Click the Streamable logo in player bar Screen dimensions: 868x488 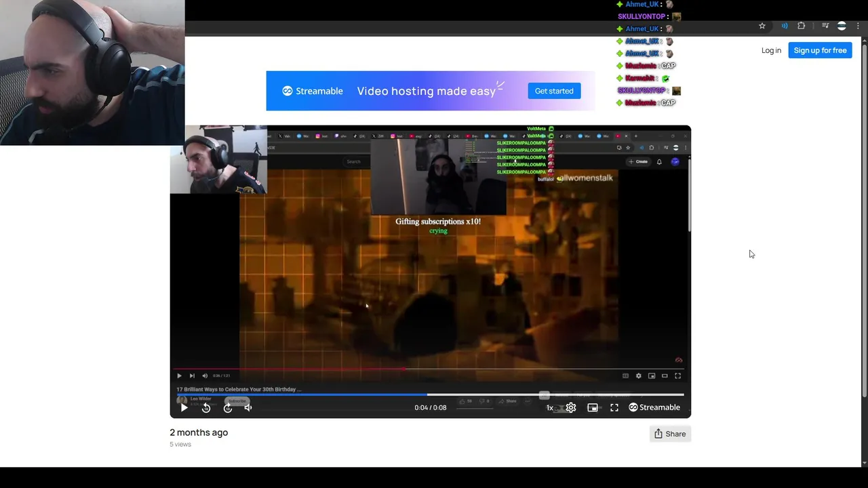[654, 407]
